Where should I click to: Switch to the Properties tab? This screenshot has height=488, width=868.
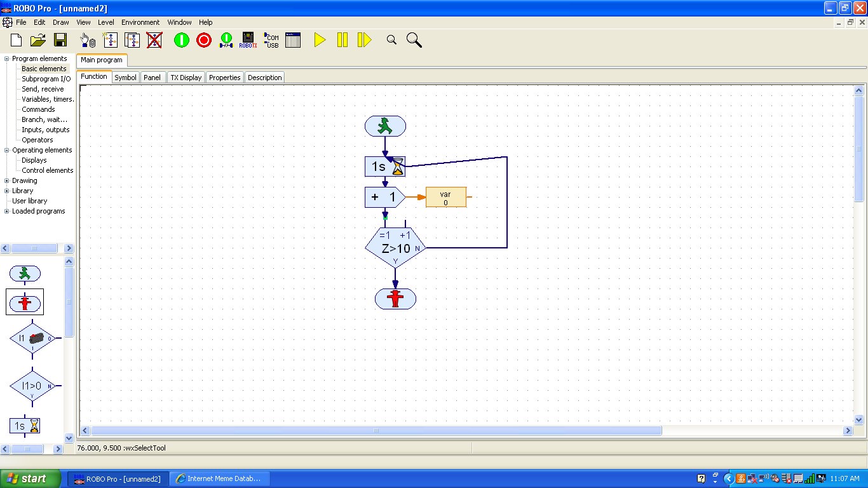pos(224,77)
